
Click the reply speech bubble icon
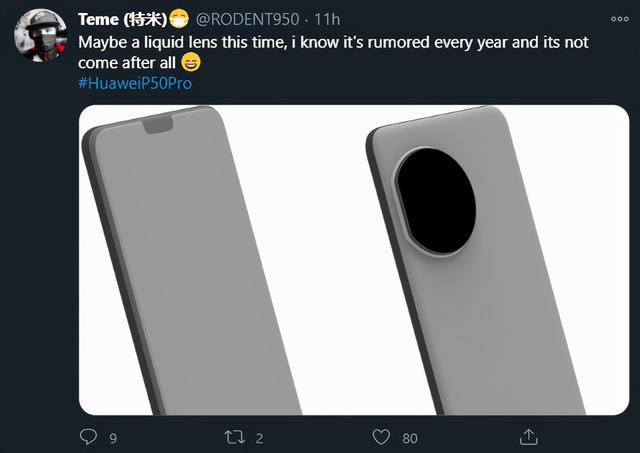(x=88, y=437)
